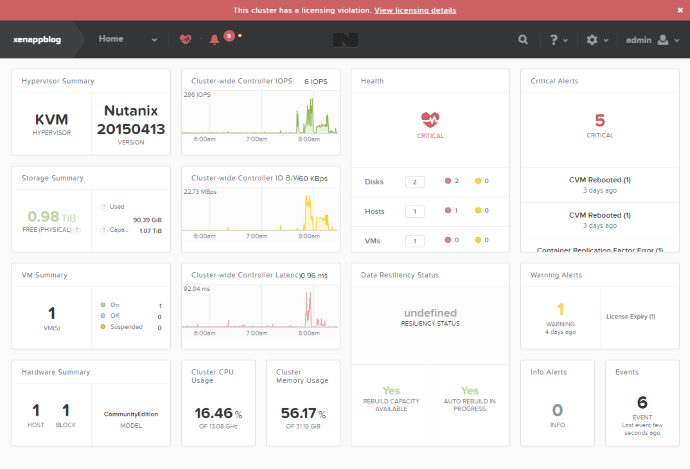The height and width of the screenshot is (469, 690).
Task: Click the 1.07 TiB capacity value
Action: [150, 231]
